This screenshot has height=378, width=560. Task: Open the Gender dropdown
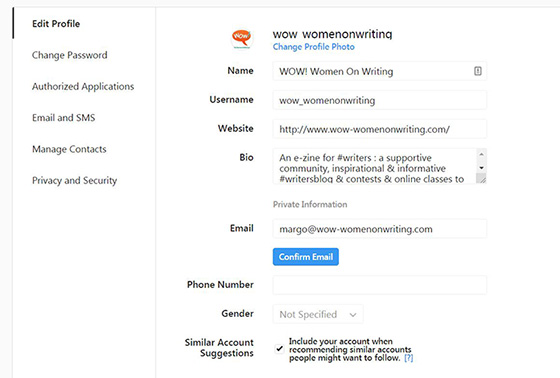(318, 314)
